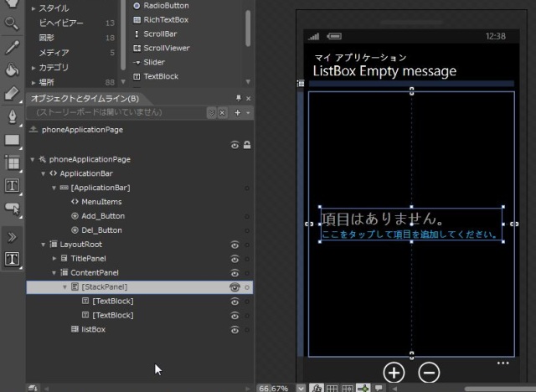The width and height of the screenshot is (536, 392).
Task: Toggle annotations display icon
Action: coord(379,388)
